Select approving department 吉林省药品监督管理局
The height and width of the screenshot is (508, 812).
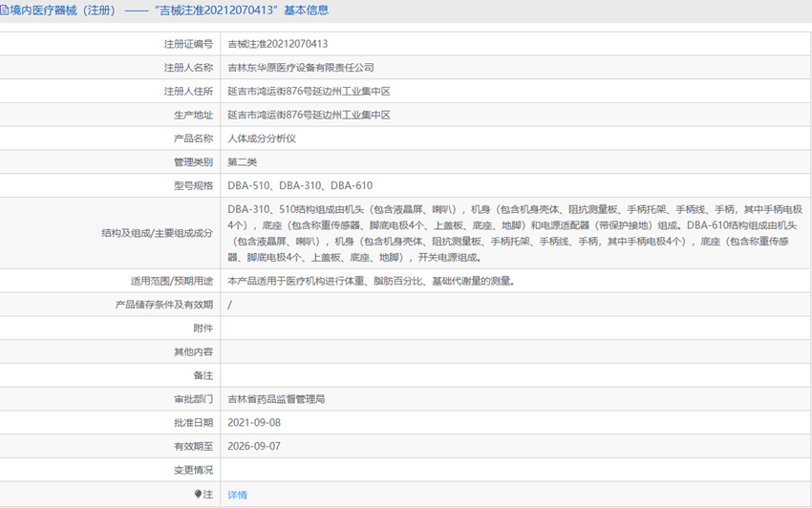276,399
